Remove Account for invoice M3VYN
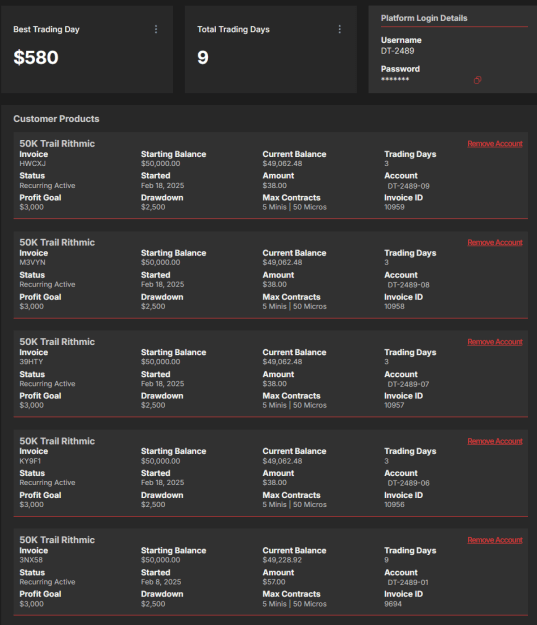 (x=495, y=242)
